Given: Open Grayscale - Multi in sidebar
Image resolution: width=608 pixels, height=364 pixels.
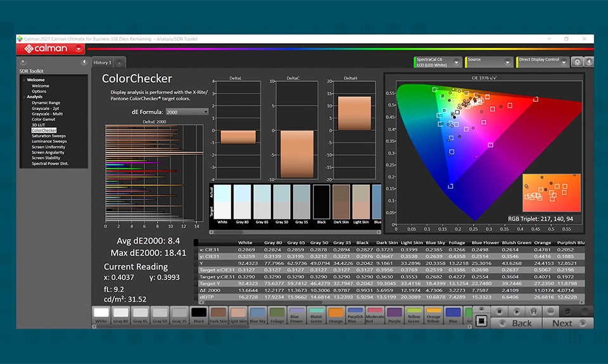Looking at the screenshot, I should click(x=47, y=113).
